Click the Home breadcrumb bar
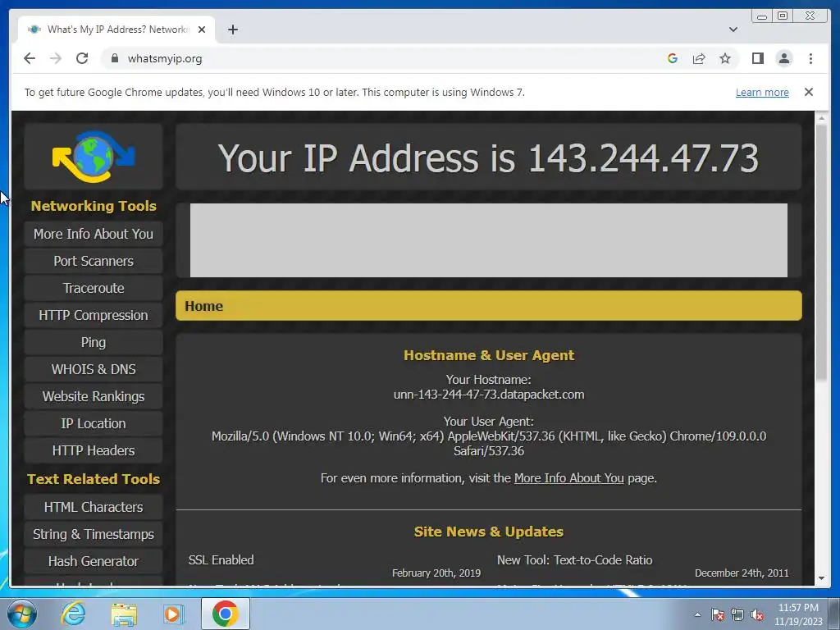The height and width of the screenshot is (630, 840). tap(489, 306)
